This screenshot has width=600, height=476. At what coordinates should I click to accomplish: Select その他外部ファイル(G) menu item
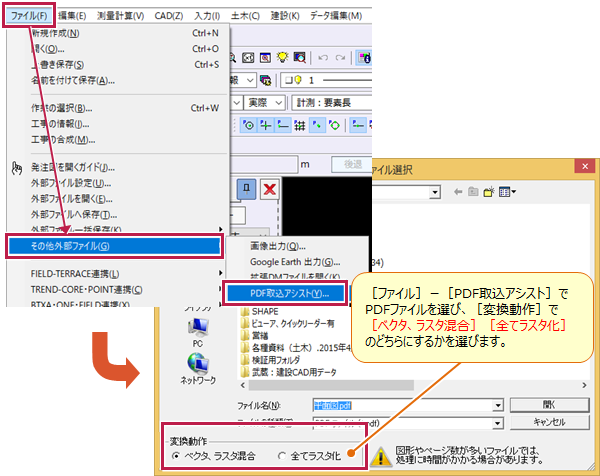coord(114,246)
